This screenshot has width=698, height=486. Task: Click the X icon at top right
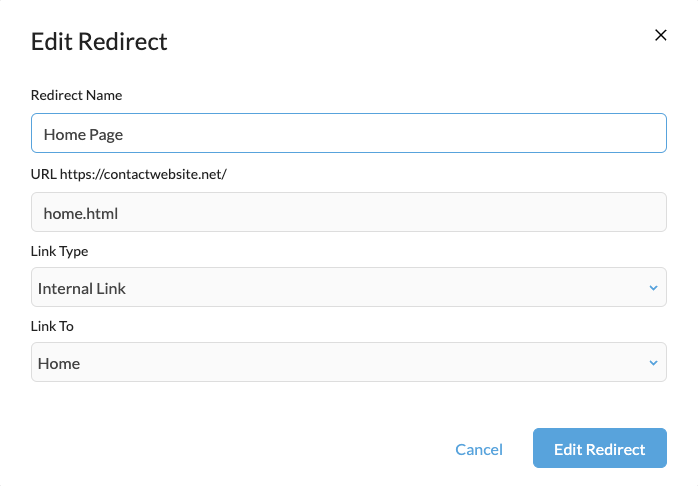tap(660, 35)
